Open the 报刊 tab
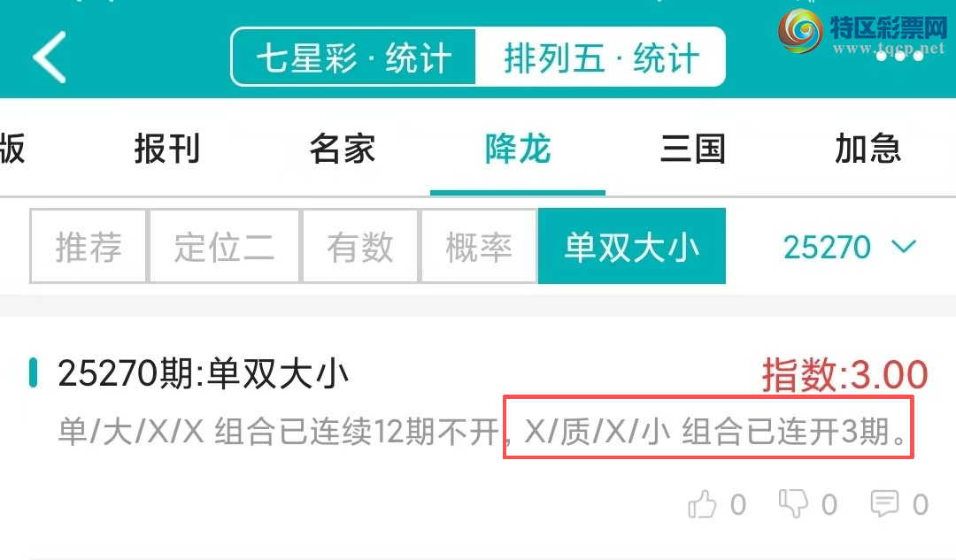Image resolution: width=956 pixels, height=560 pixels. pos(167,149)
